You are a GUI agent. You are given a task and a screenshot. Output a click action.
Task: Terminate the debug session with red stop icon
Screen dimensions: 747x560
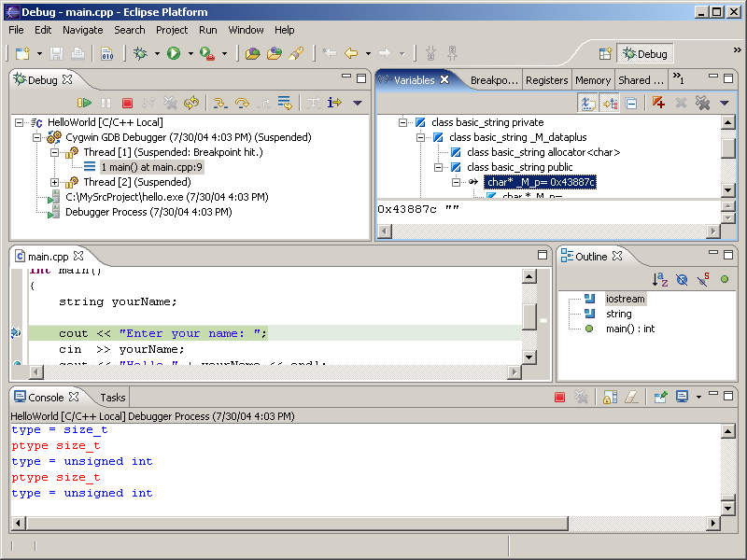coord(127,103)
